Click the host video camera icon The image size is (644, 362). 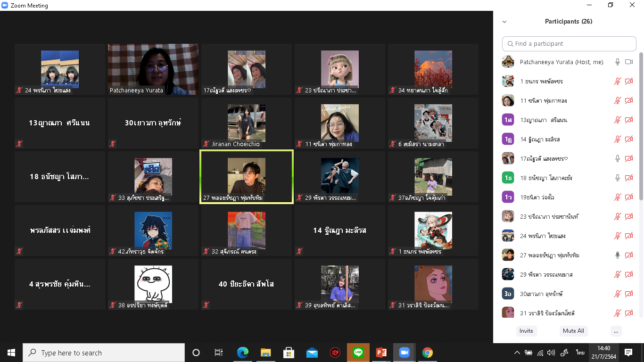click(628, 62)
